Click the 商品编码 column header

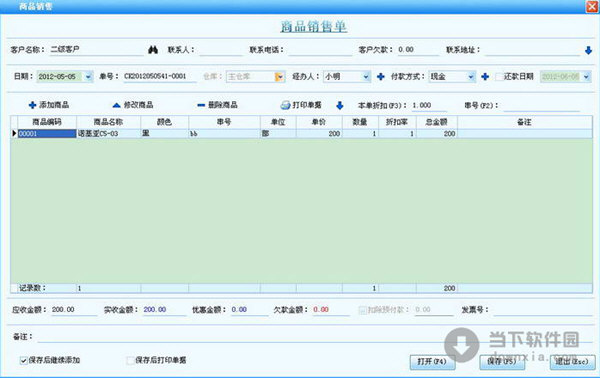[x=47, y=122]
